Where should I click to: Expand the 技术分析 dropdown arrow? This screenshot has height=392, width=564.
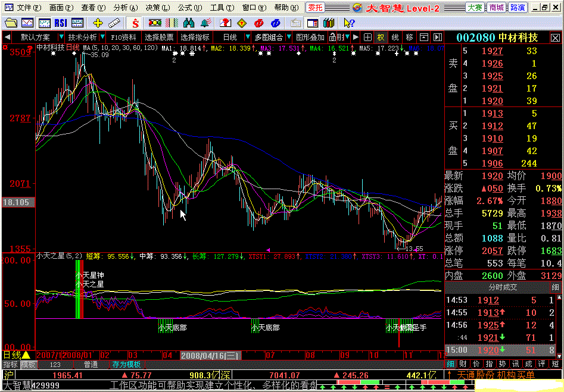(x=102, y=37)
